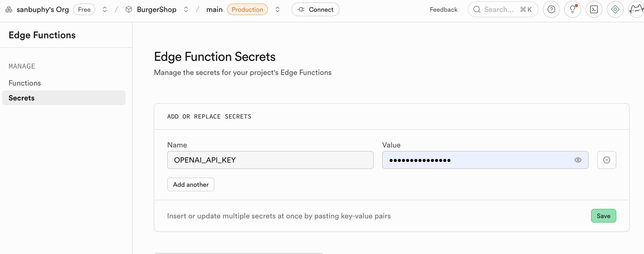Click the Search box in header
The height and width of the screenshot is (254, 644).
503,10
